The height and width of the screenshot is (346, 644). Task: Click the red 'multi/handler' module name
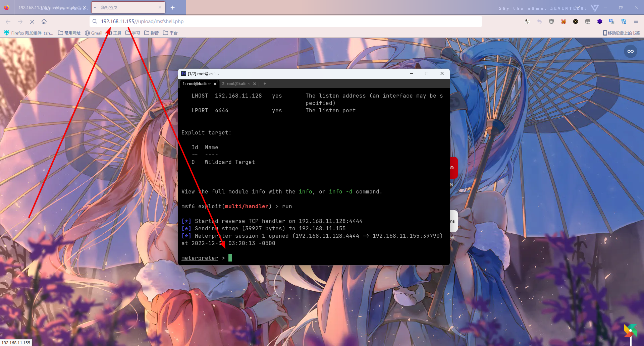point(247,207)
